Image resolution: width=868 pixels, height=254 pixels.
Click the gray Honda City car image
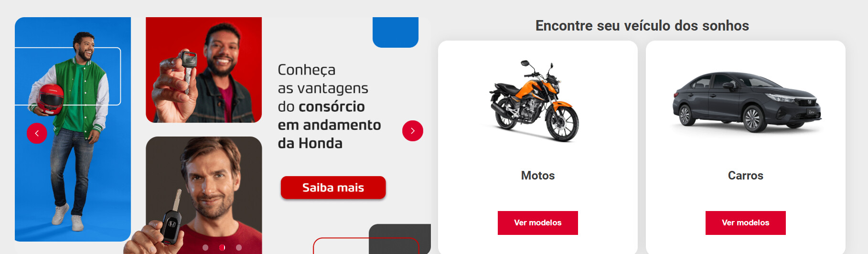(747, 101)
